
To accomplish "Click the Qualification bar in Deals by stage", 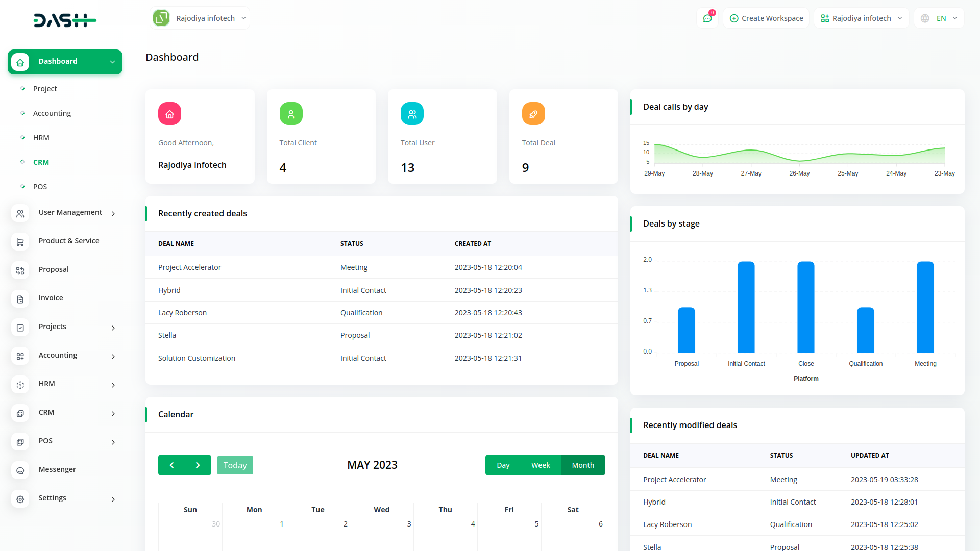I will point(865,332).
